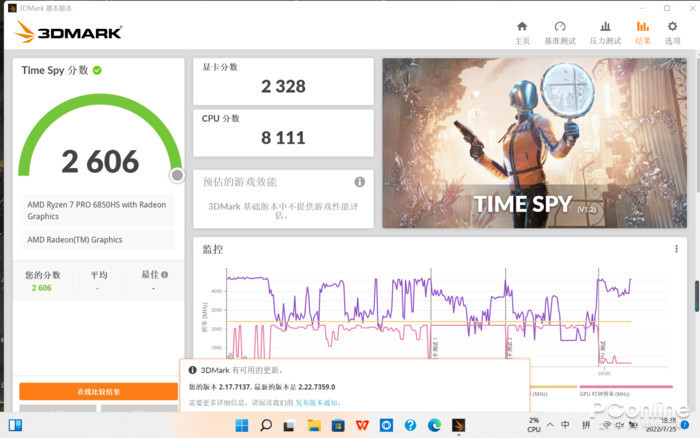Click the Time Spy preview image
This screenshot has width=700, height=438.
coord(534,143)
